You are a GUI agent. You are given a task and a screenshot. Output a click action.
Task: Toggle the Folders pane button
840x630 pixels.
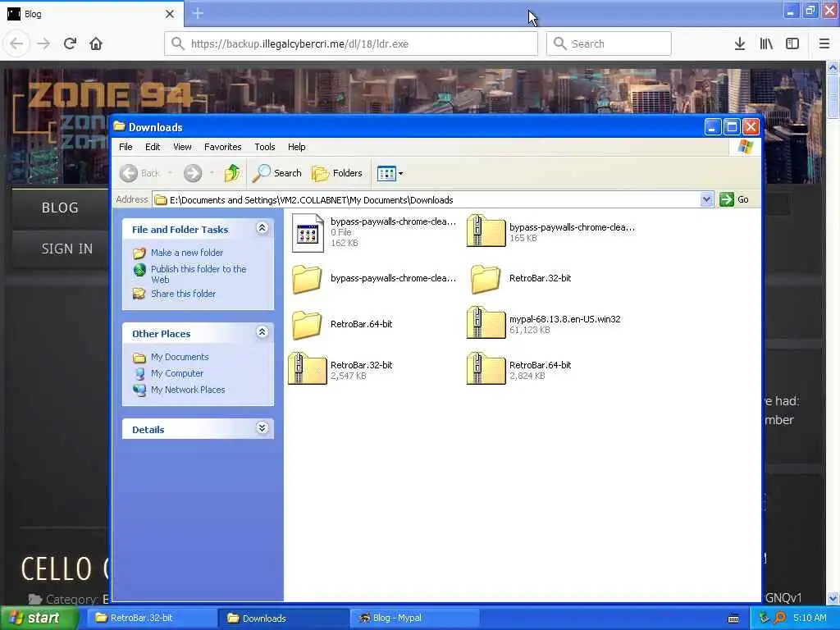point(337,173)
